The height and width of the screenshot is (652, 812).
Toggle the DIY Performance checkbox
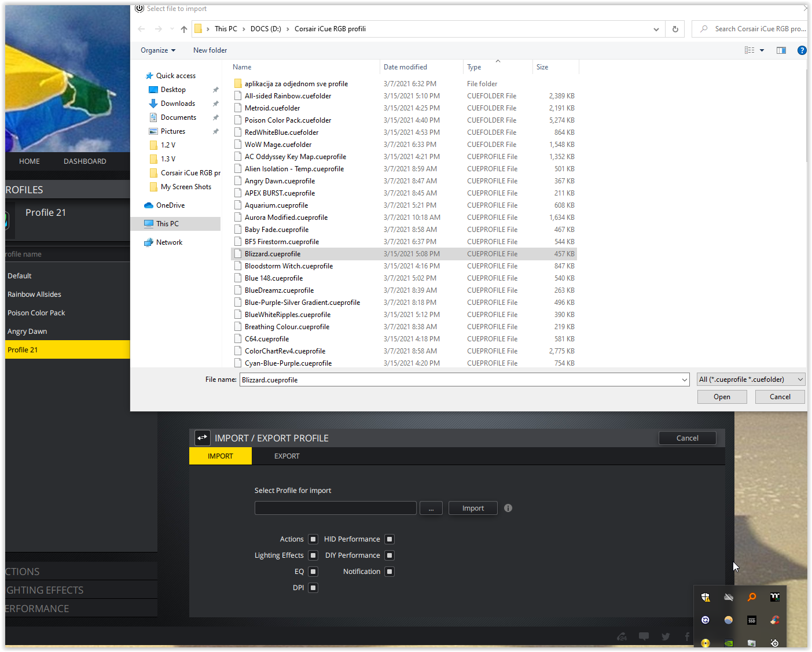390,555
